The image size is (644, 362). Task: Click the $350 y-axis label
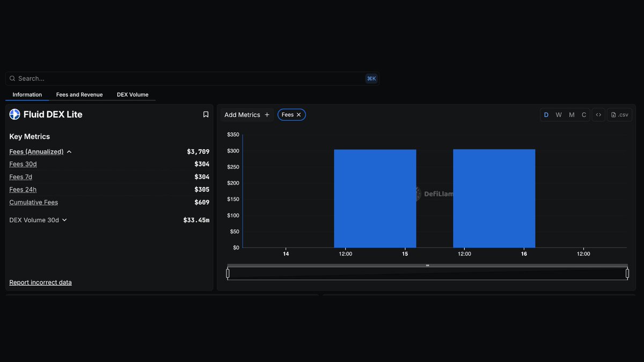(x=233, y=135)
